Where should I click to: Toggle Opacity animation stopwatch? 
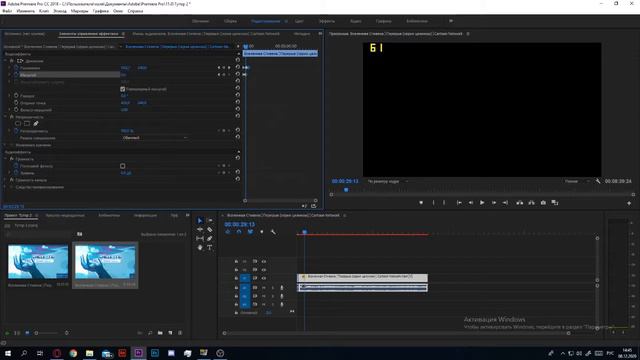[x=16, y=131]
